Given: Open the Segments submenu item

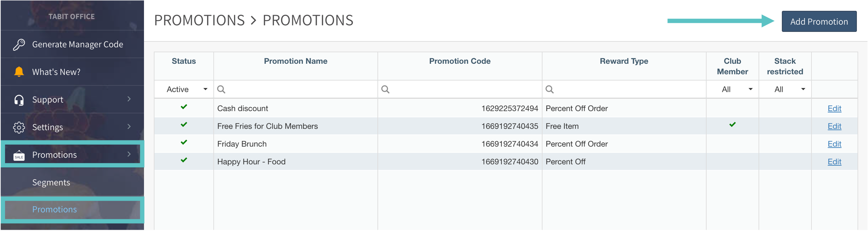Looking at the screenshot, I should (x=51, y=182).
